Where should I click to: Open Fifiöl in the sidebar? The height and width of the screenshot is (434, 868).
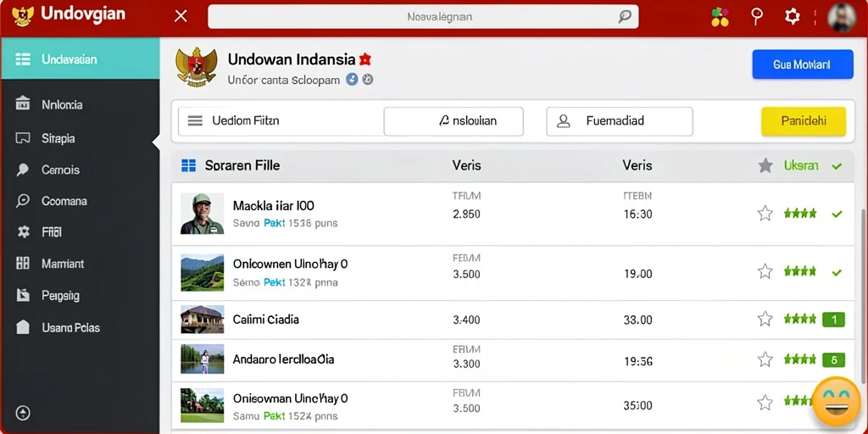[x=52, y=232]
